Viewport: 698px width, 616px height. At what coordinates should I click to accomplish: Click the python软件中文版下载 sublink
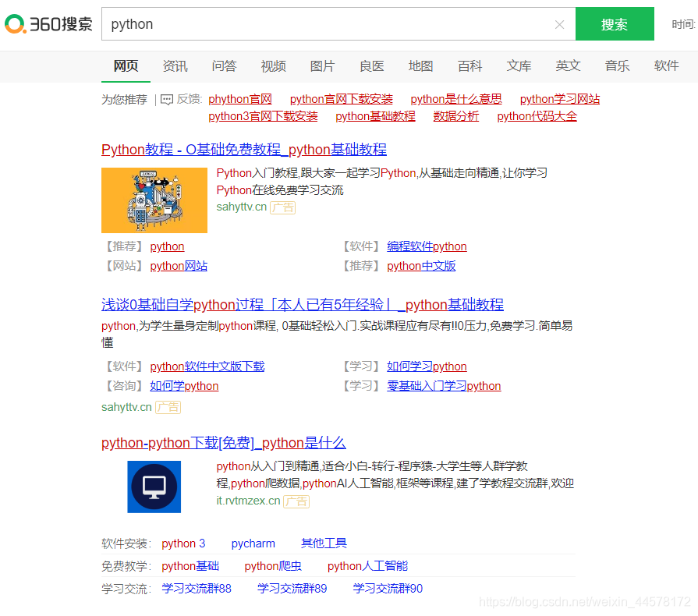[207, 366]
